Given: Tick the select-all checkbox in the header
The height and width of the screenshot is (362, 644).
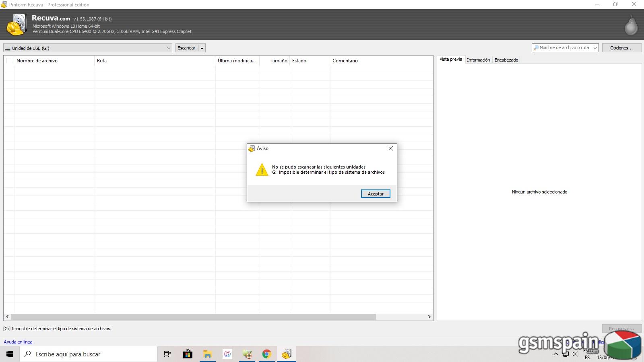Looking at the screenshot, I should [x=8, y=61].
